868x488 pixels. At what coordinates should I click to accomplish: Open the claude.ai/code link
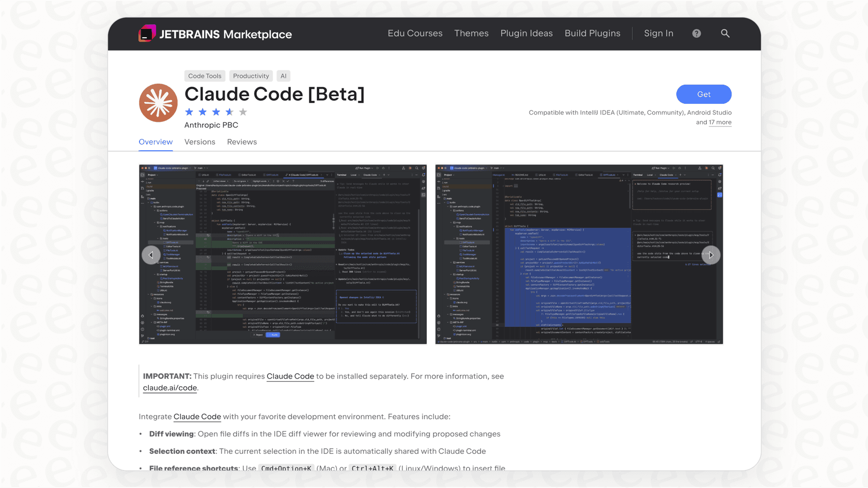click(169, 387)
